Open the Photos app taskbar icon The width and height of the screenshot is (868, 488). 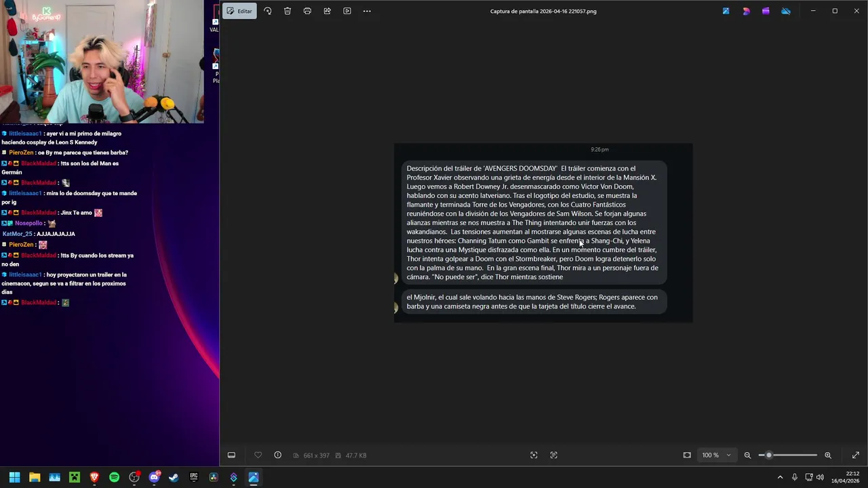(254, 477)
